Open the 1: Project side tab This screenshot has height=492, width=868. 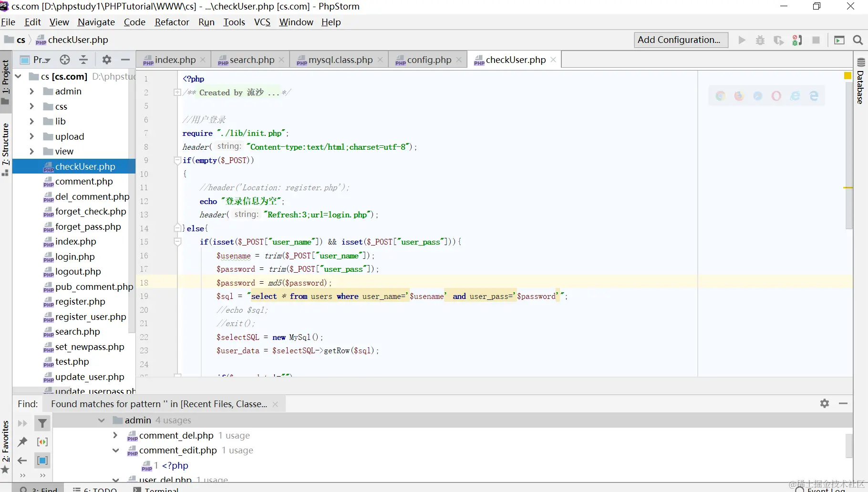[5, 81]
